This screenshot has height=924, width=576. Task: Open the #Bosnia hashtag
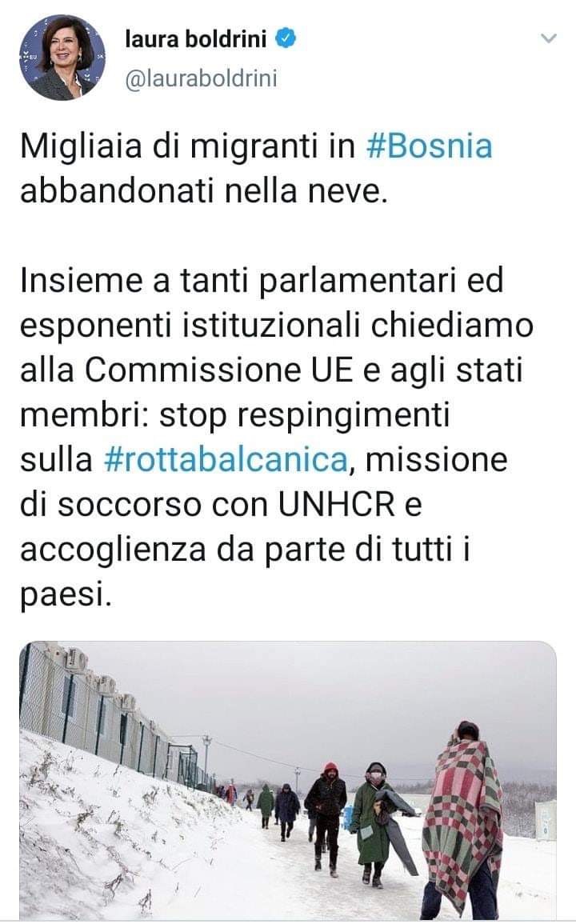pos(429,146)
